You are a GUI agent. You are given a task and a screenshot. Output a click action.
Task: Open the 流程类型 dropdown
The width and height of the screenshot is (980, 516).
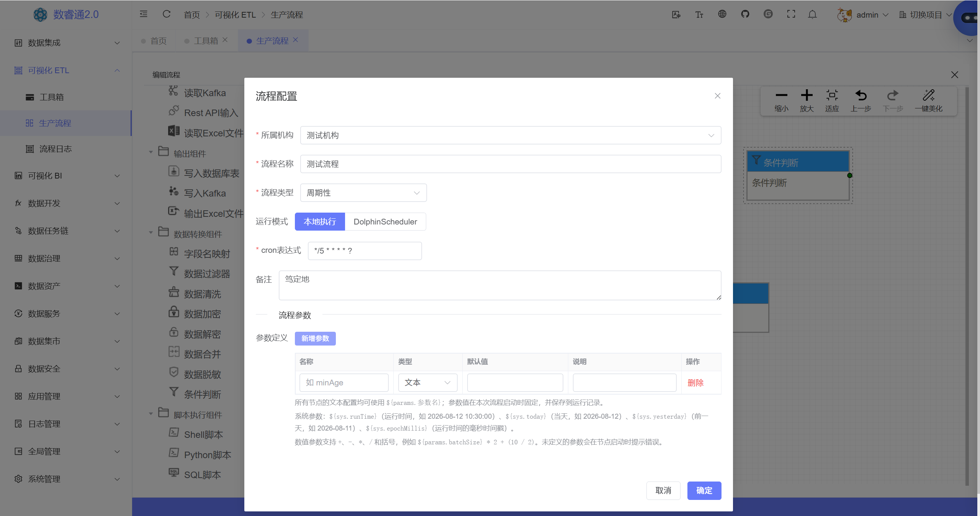click(x=363, y=193)
